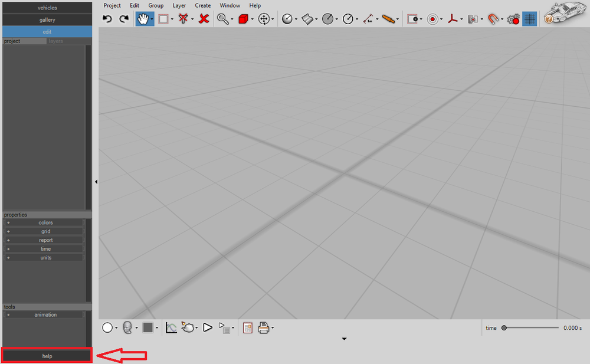Click the white sphere dial icon
Image resolution: width=590 pixels, height=364 pixels.
point(287,19)
